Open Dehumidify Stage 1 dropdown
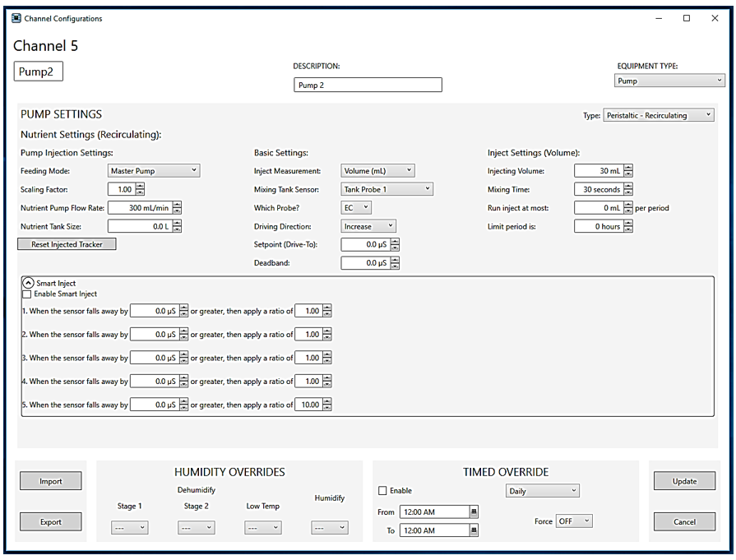736x560 pixels. [130, 528]
